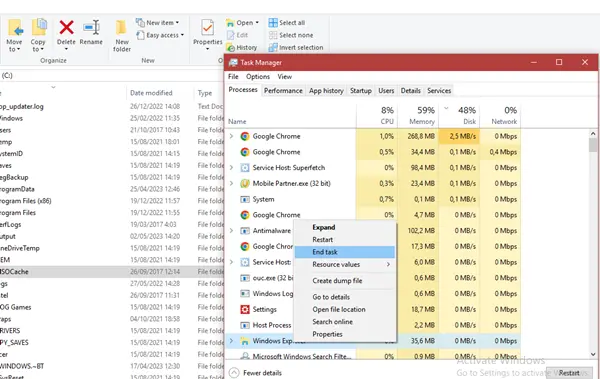
Task: Switch to the Services tab
Action: tap(439, 91)
